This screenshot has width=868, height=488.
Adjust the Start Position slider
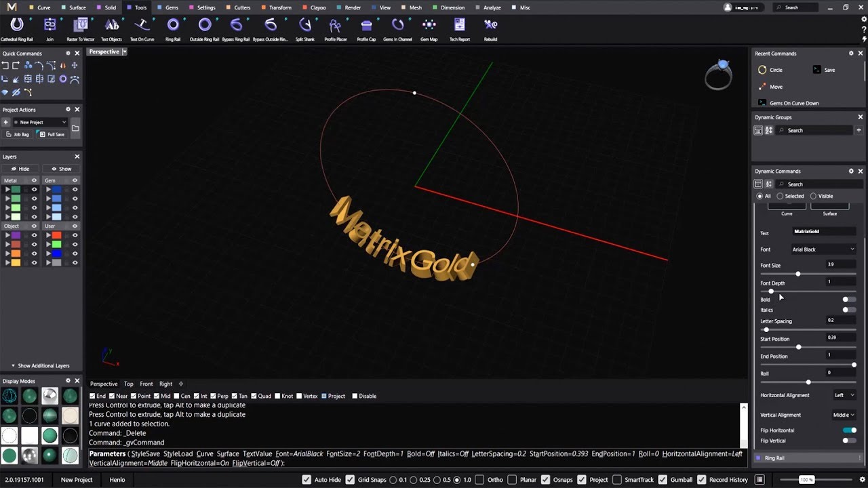click(x=798, y=347)
